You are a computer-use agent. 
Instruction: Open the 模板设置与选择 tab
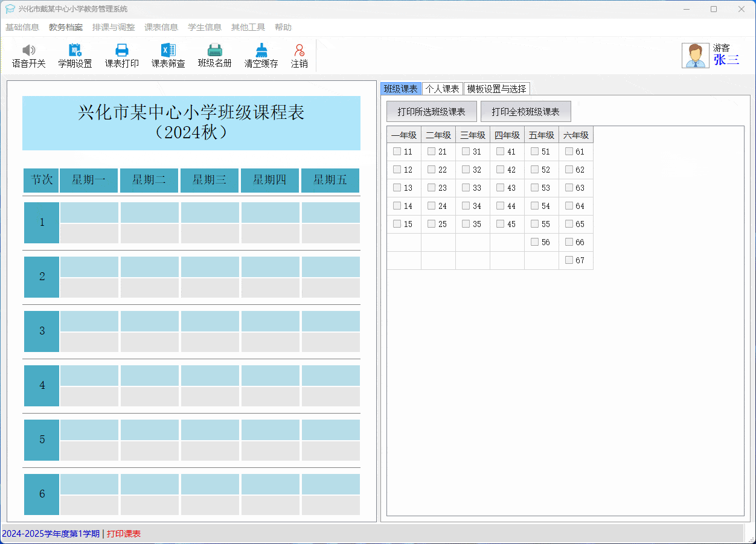click(x=496, y=89)
